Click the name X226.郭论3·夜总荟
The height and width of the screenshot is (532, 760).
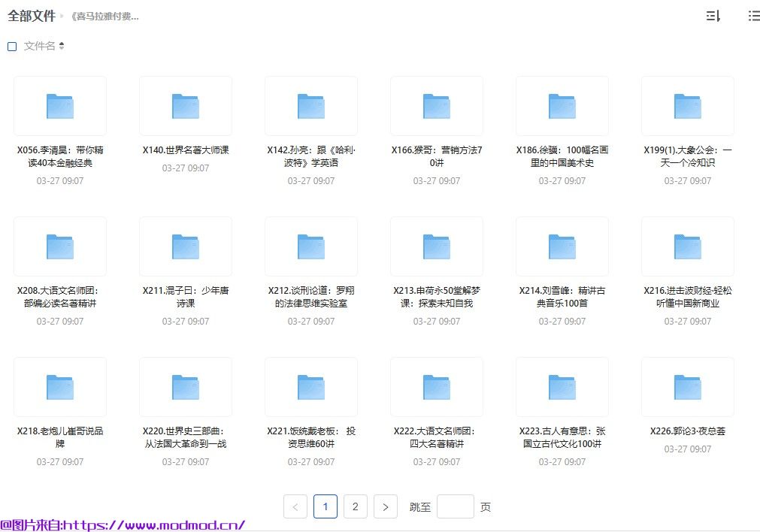688,431
